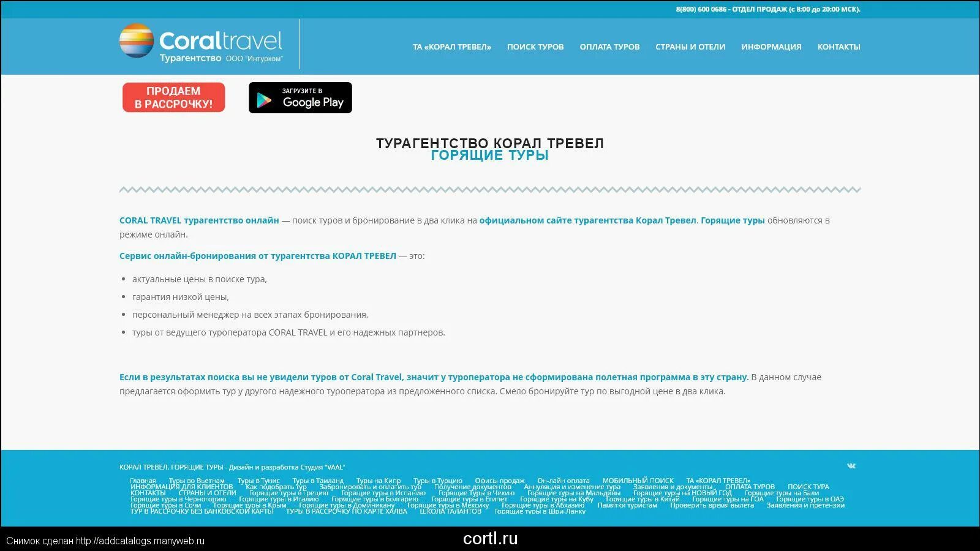Follow the inline «Горящие туры» link
The image size is (980, 551).
(x=733, y=220)
